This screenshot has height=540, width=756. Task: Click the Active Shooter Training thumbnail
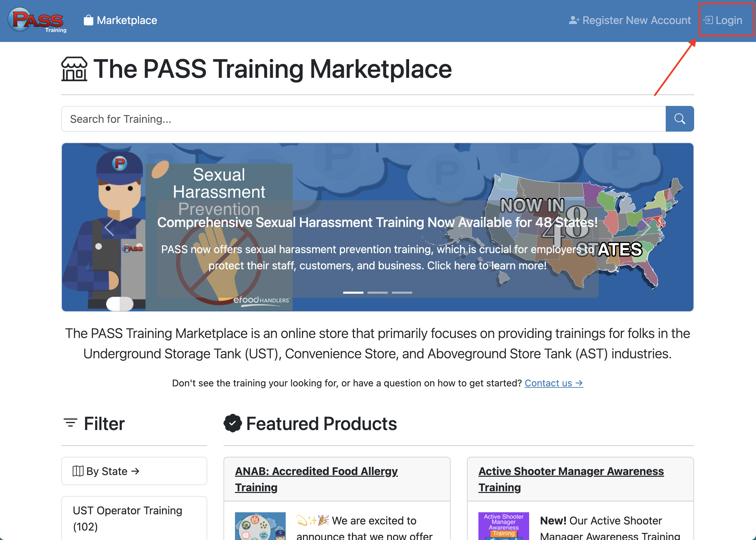pos(504,526)
